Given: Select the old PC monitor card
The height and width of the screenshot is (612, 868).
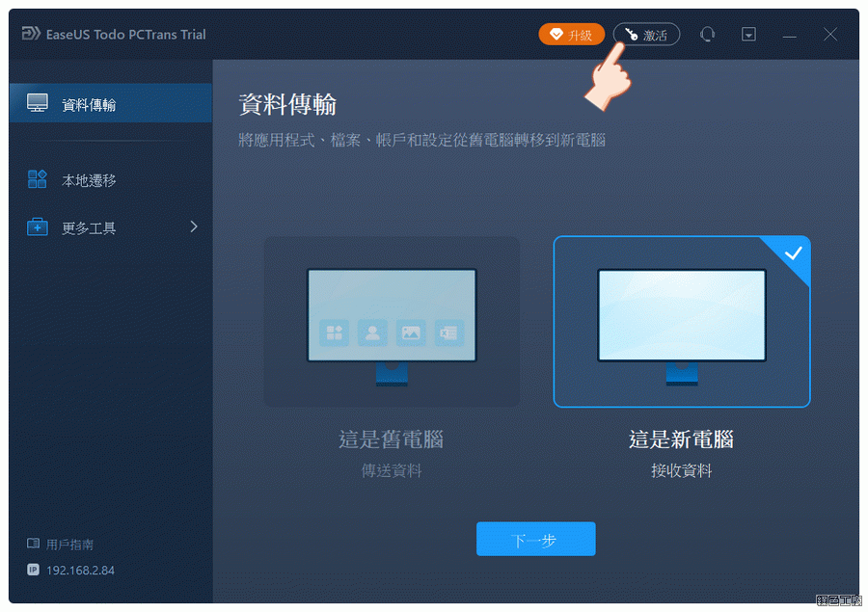Looking at the screenshot, I should click(x=392, y=322).
